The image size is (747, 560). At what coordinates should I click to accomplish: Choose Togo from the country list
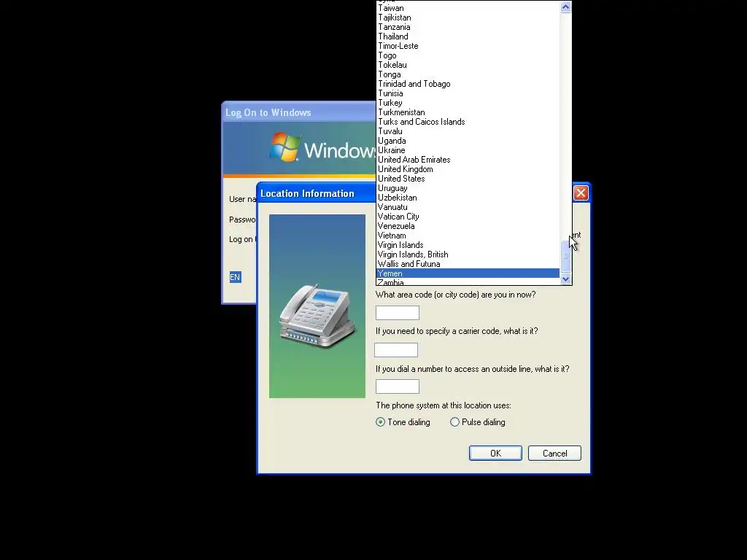coord(468,55)
